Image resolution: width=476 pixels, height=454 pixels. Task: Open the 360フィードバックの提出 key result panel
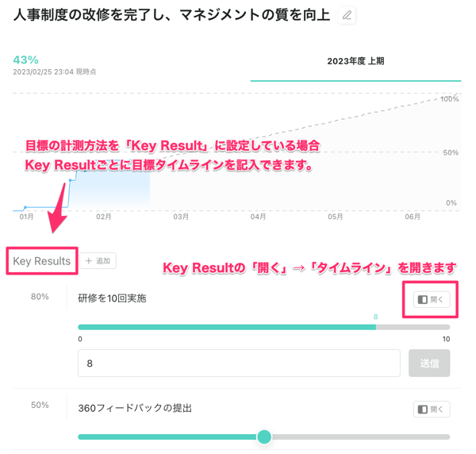coord(432,409)
